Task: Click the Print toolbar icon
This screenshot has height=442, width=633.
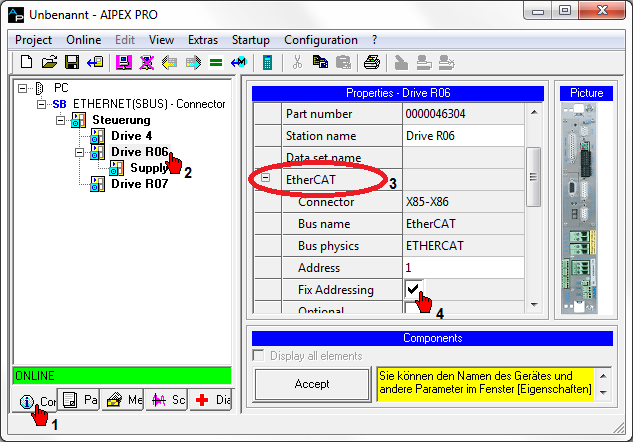Action: click(372, 63)
